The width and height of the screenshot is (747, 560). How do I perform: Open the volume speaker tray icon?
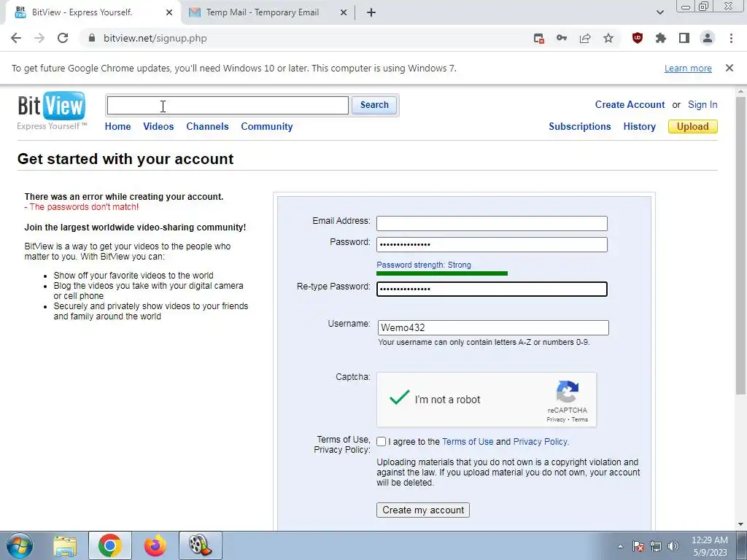coord(673,546)
